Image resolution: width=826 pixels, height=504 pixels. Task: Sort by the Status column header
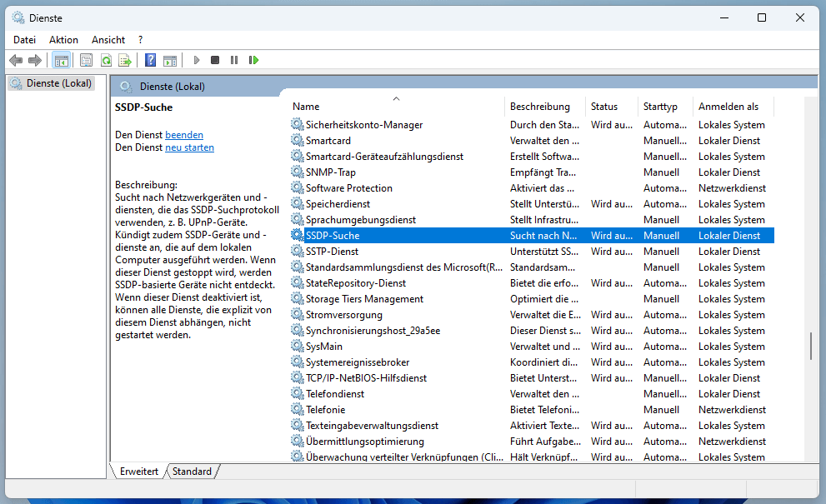(x=612, y=107)
